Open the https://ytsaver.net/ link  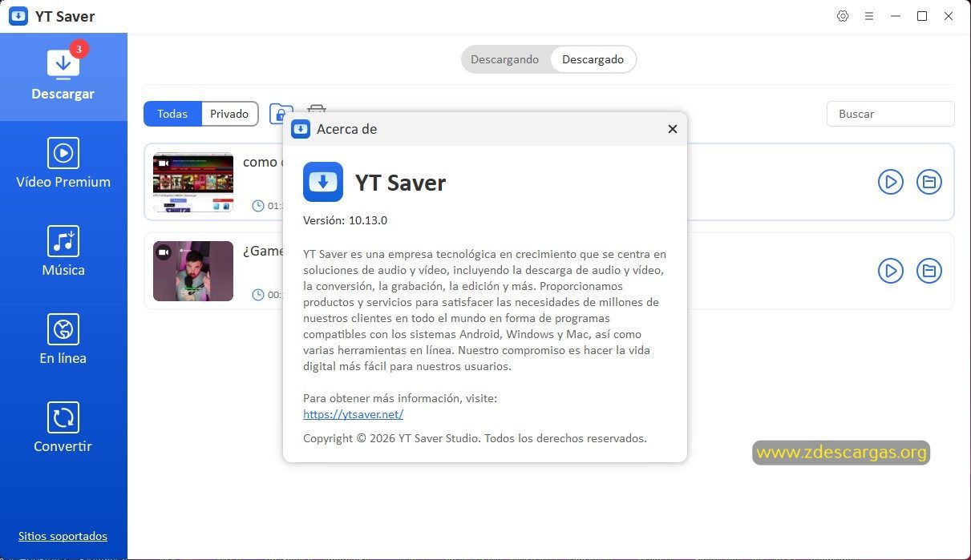click(353, 414)
